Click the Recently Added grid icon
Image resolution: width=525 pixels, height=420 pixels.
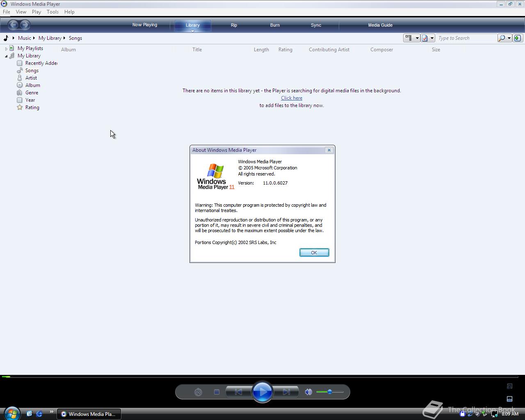pos(20,63)
